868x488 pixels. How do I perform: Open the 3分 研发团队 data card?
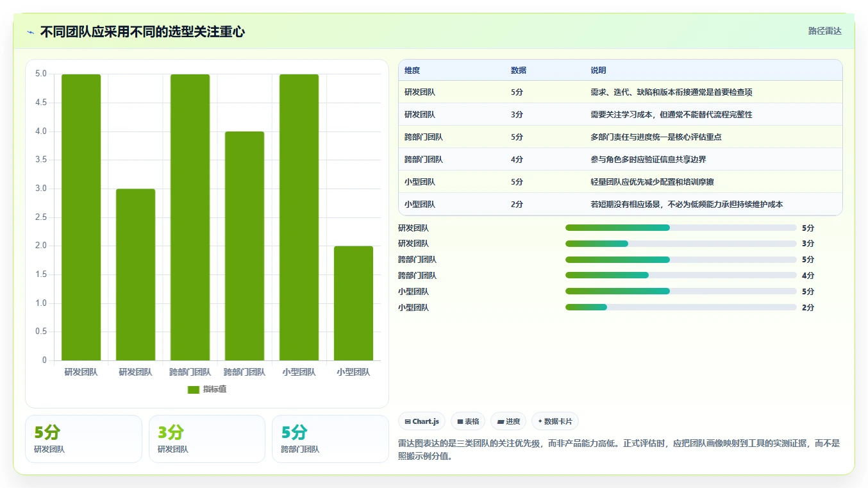tap(207, 439)
